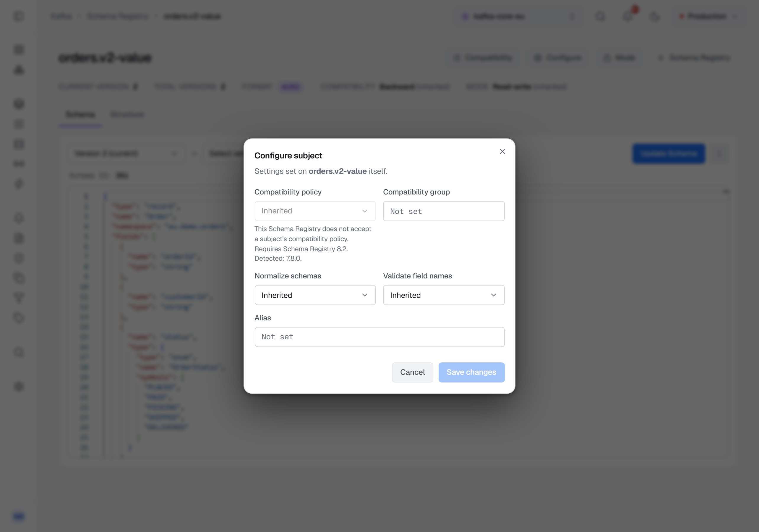This screenshot has width=759, height=532.
Task: Toggle the sidebar panel icon in the header
Action: coord(19,16)
